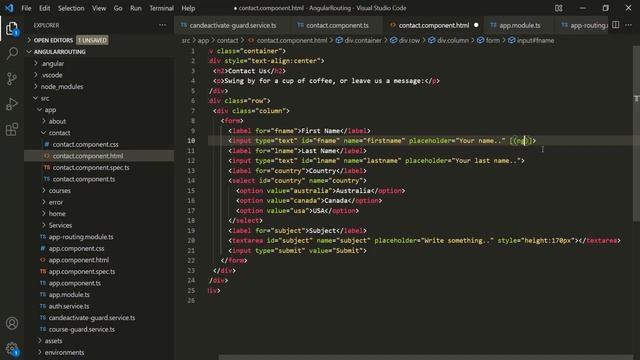Image resolution: width=640 pixels, height=360 pixels.
Task: Expand the node_modules folder
Action: (62, 87)
